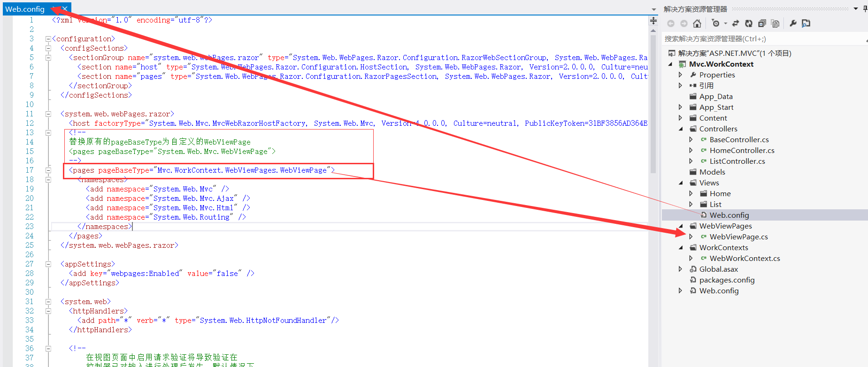This screenshot has height=367, width=868.
Task: Focus the Solution Explorer search box
Action: pyautogui.click(x=764, y=39)
